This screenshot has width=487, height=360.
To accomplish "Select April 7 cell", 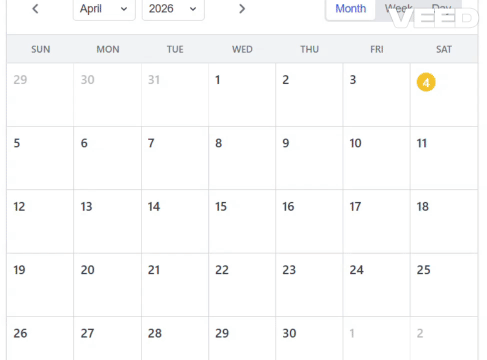I will 175,158.
